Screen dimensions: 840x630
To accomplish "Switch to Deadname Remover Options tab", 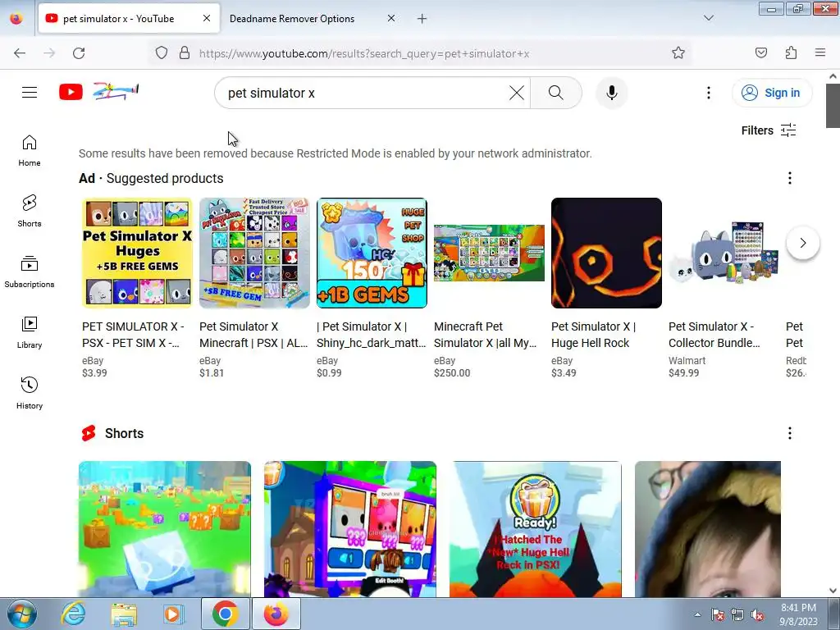I will point(292,19).
